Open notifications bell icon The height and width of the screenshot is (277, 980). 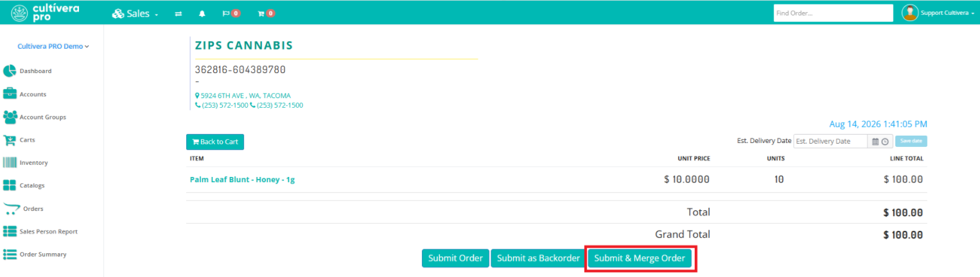[x=202, y=13]
